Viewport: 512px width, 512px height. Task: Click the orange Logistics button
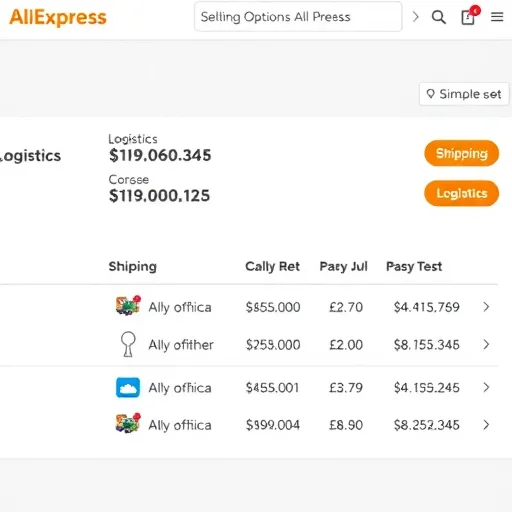point(462,193)
